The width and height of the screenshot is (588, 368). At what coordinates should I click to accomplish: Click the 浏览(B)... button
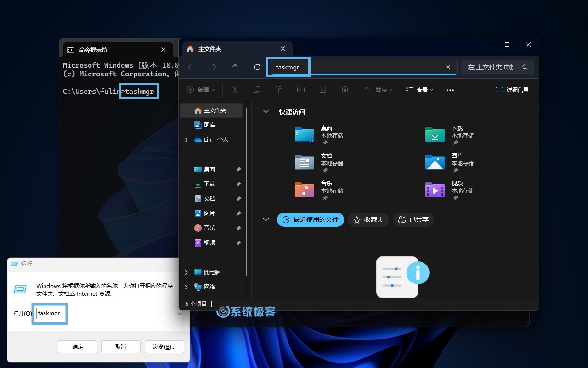click(x=164, y=346)
